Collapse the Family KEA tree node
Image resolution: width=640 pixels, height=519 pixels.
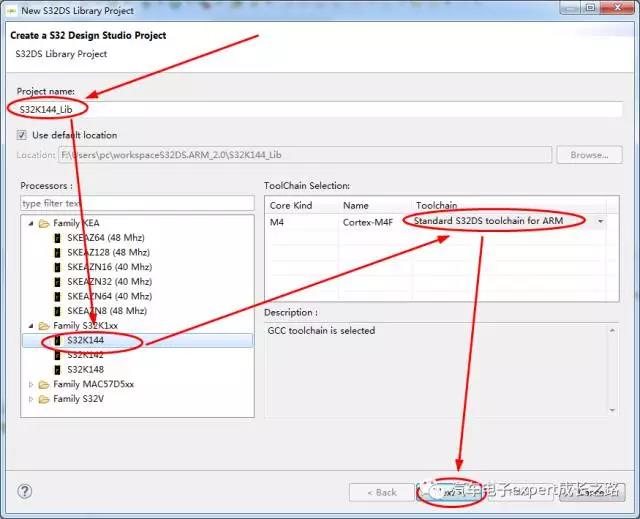pos(31,224)
